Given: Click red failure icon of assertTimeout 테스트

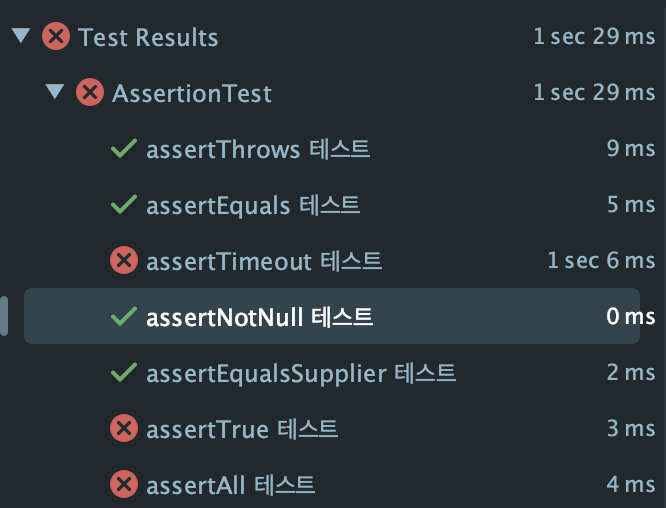Looking at the screenshot, I should pos(124,260).
